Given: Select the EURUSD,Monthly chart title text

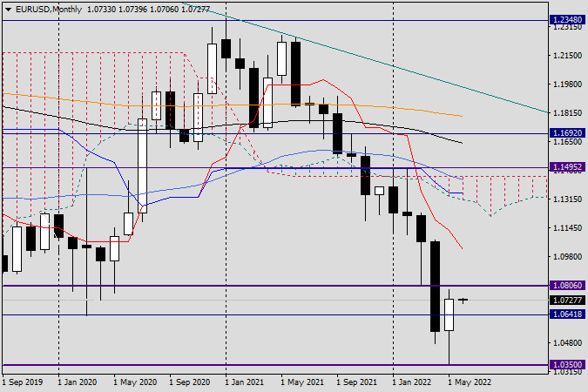Looking at the screenshot, I should pyautogui.click(x=49, y=10).
